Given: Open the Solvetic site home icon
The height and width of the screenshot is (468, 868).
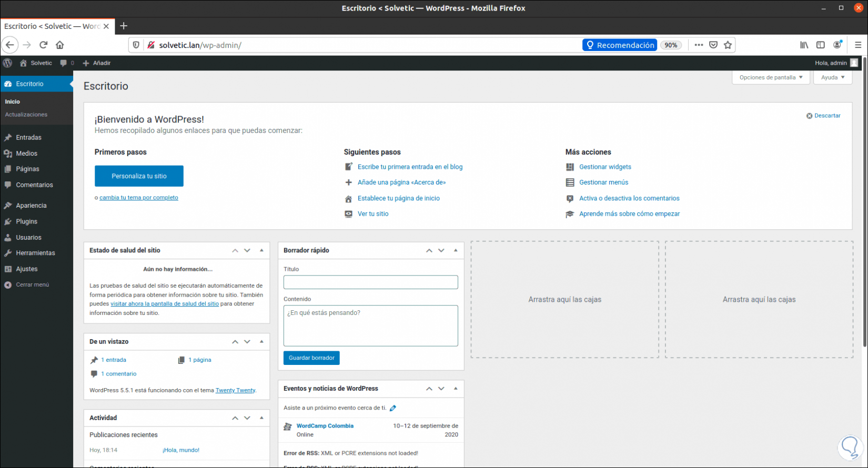Looking at the screenshot, I should click(x=23, y=63).
